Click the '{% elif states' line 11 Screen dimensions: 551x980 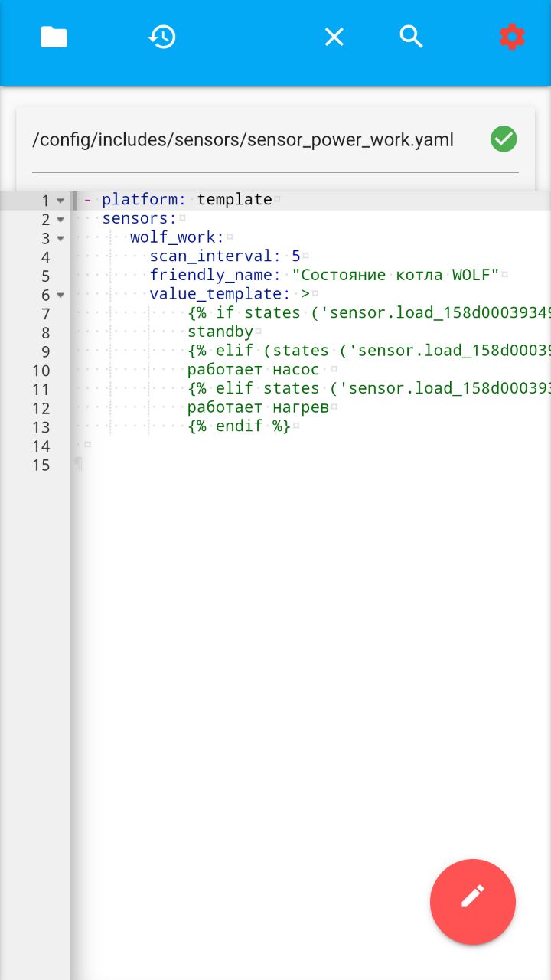coord(369,388)
